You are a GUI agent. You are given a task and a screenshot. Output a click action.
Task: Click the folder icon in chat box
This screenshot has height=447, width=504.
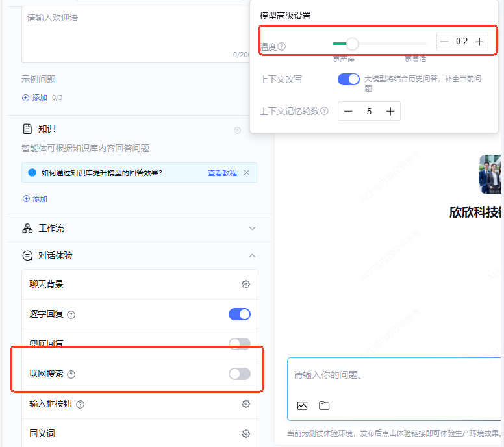coord(324,405)
